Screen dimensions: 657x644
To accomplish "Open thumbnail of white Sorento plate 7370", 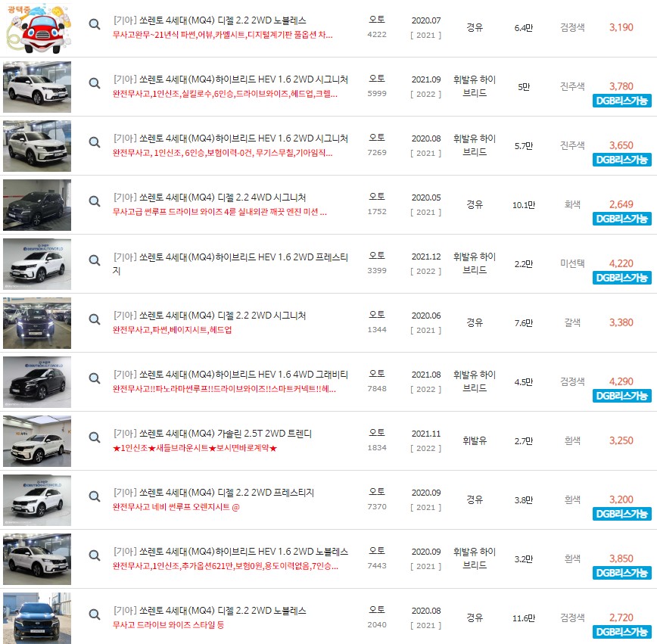I will click(x=37, y=501).
